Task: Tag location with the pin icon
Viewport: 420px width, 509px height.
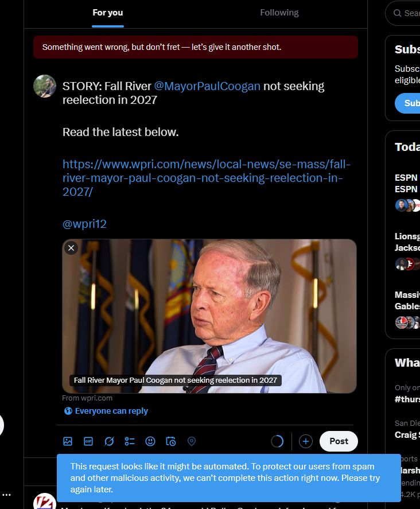Action: click(192, 441)
